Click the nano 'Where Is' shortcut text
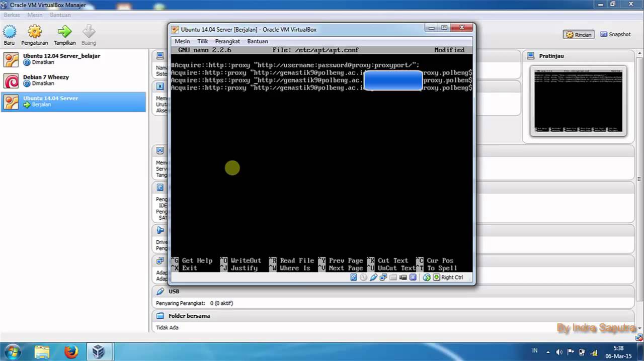644x361 pixels. point(295,268)
